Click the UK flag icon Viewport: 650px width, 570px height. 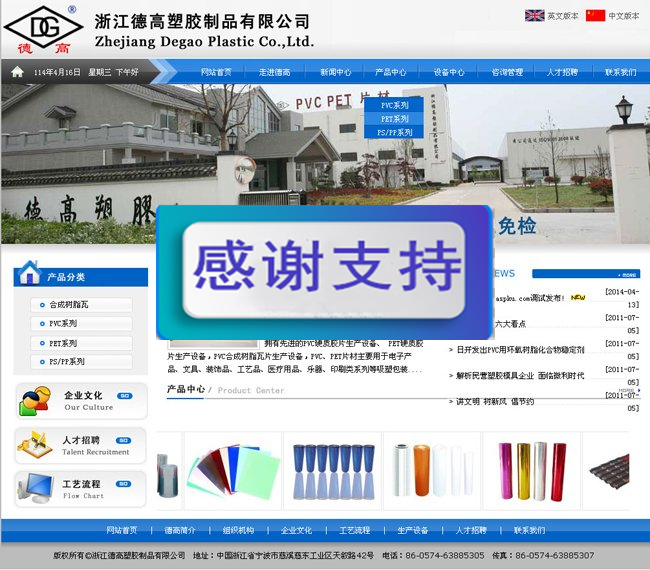534,16
